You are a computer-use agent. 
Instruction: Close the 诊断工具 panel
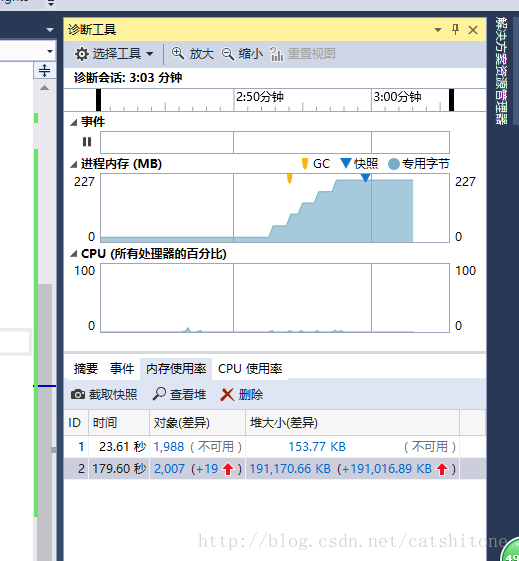[x=473, y=30]
